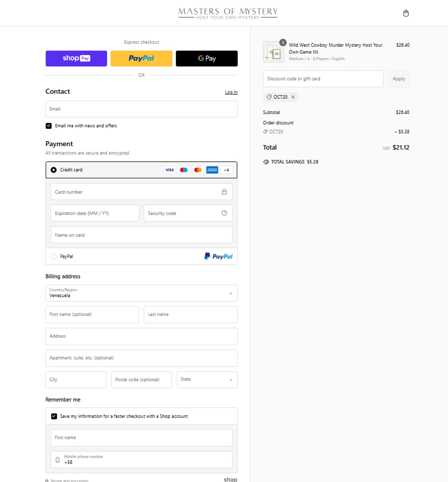This screenshot has height=482, width=448.
Task: Focus the Name on card field
Action: [x=141, y=235]
